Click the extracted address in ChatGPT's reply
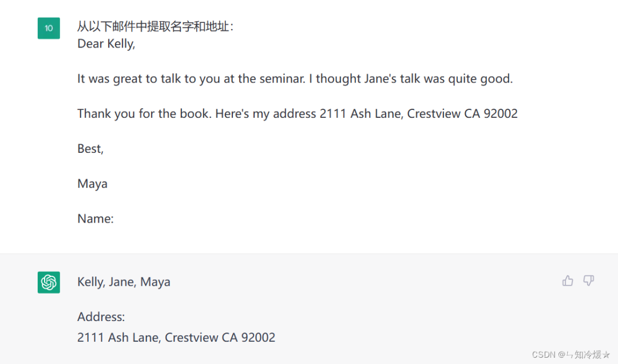The width and height of the screenshot is (618, 364). 176,338
